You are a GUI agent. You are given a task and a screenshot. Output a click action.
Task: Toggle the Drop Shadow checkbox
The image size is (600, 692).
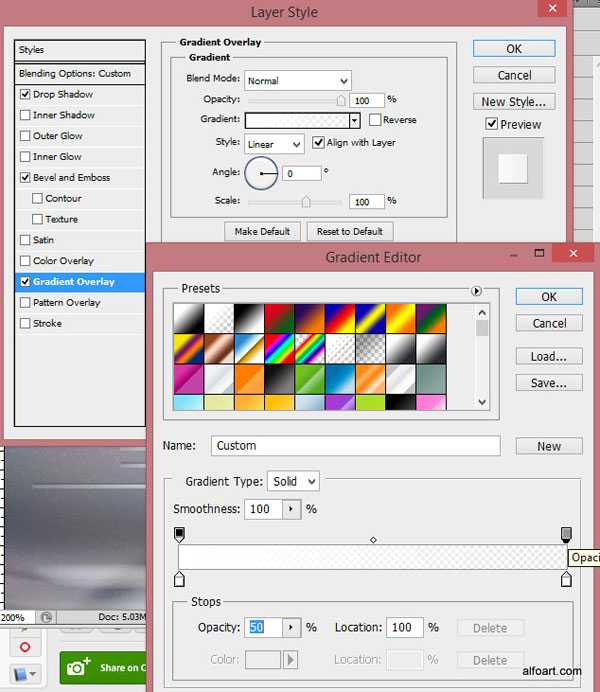tap(25, 94)
